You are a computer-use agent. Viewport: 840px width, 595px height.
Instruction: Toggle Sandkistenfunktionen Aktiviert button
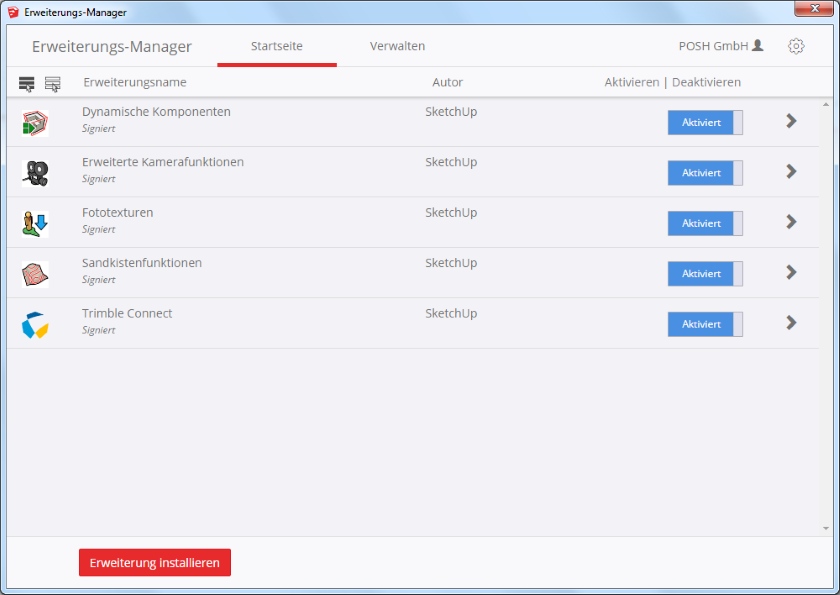pos(704,273)
